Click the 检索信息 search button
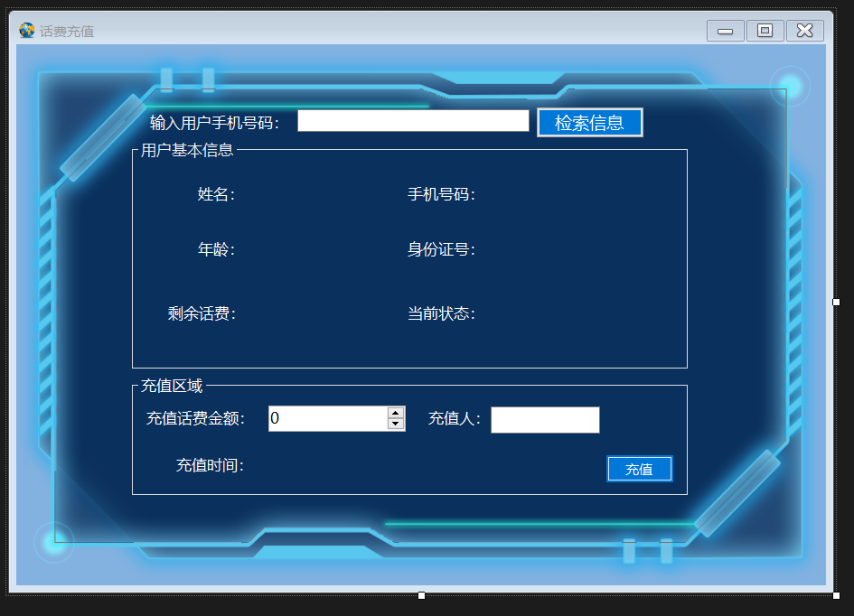The image size is (854, 616). pos(590,123)
